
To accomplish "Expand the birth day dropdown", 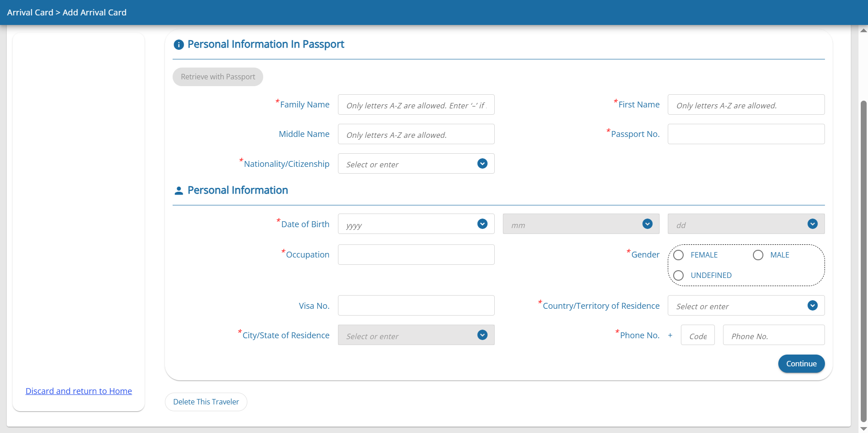I will click(x=812, y=224).
